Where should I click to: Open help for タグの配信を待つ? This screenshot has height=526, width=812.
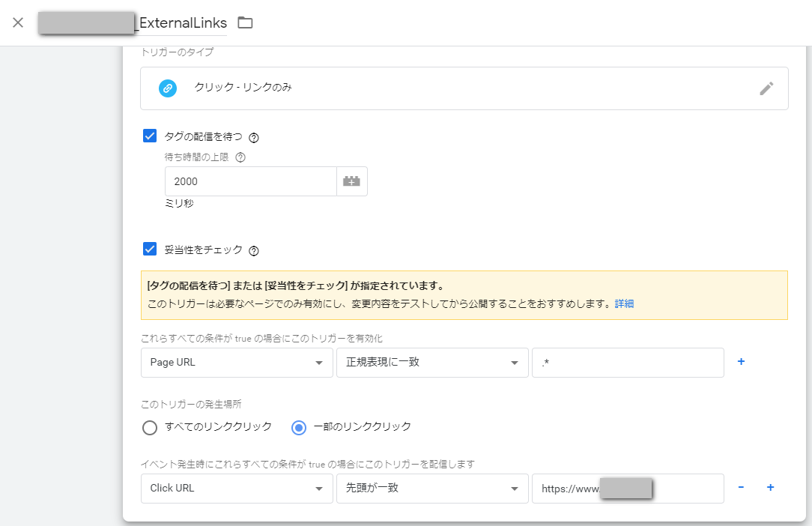point(254,138)
